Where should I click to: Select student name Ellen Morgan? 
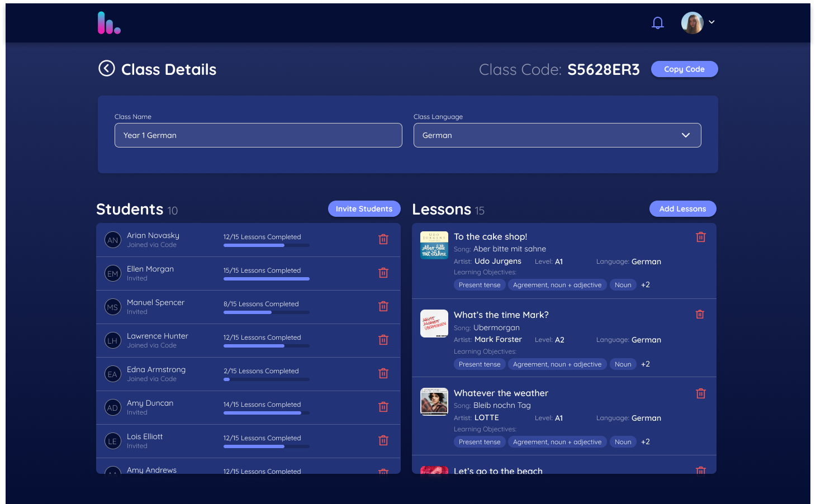(x=150, y=269)
